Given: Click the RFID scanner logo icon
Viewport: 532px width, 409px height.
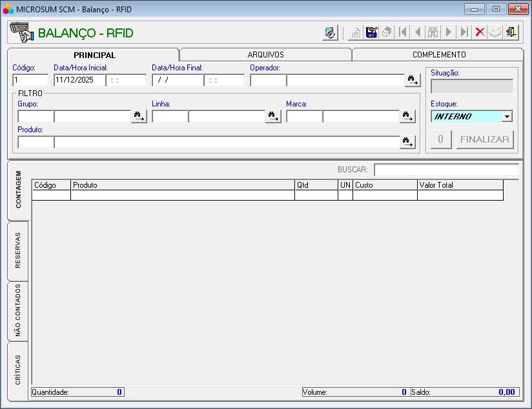Looking at the screenshot, I should tap(22, 32).
